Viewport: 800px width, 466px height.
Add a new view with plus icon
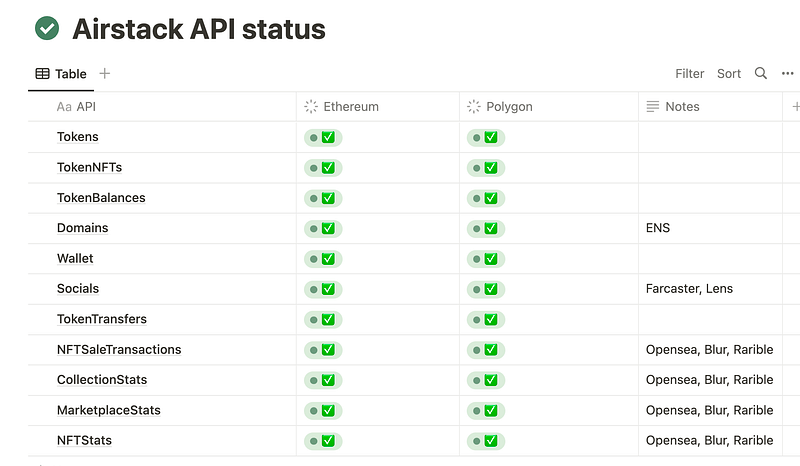pos(105,73)
